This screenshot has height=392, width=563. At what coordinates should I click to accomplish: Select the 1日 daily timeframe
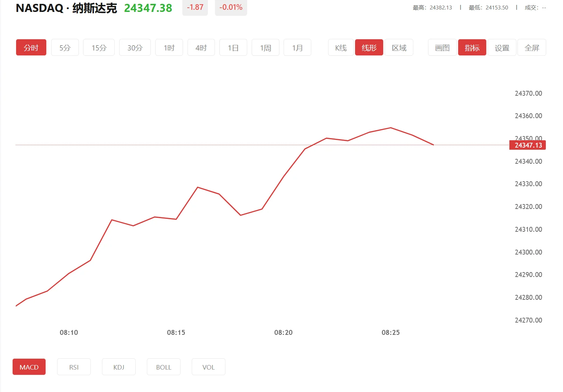[x=233, y=47]
